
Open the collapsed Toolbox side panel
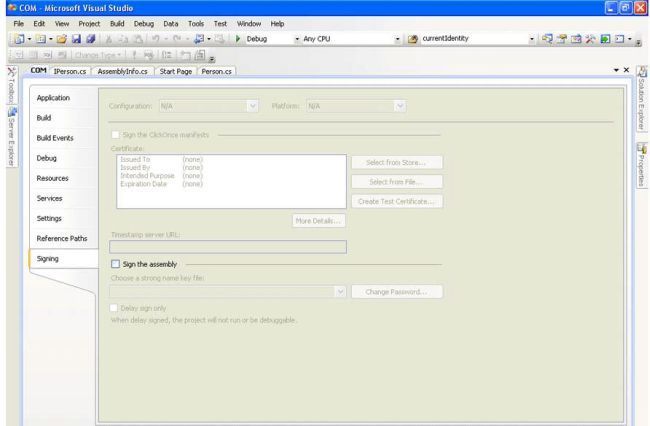click(x=12, y=85)
